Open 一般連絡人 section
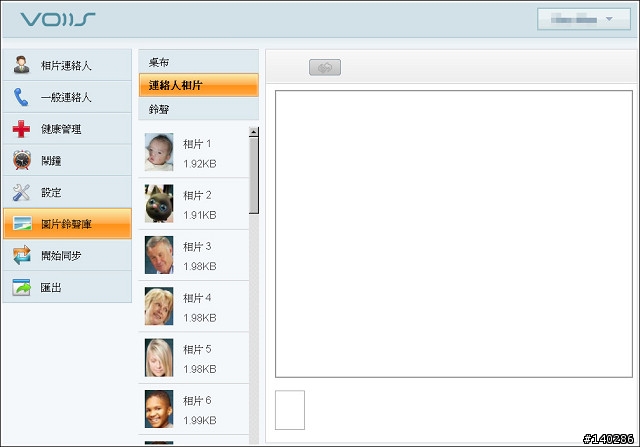 click(67, 97)
